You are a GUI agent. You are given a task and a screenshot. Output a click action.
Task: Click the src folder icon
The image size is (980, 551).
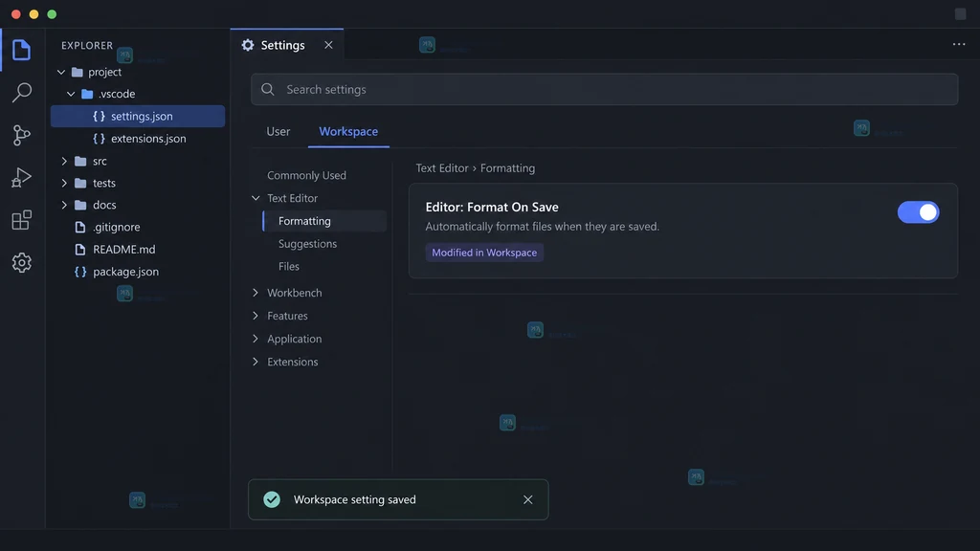point(80,161)
